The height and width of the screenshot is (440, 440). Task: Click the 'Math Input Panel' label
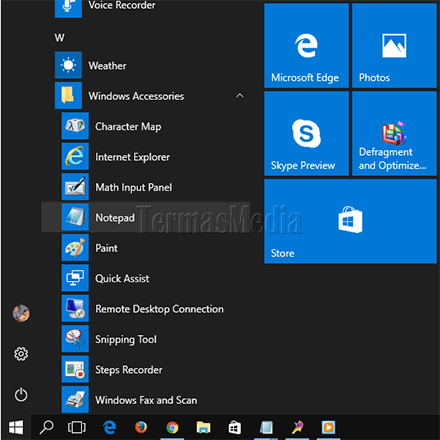pos(134,188)
